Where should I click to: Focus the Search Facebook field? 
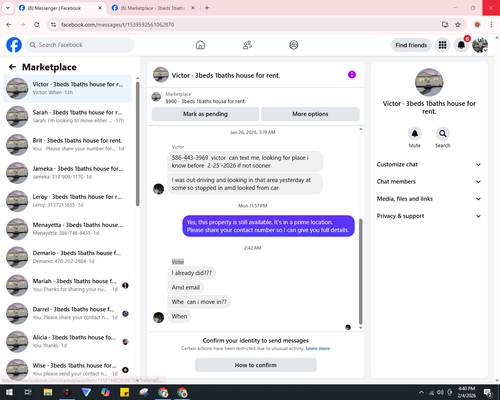(80, 45)
